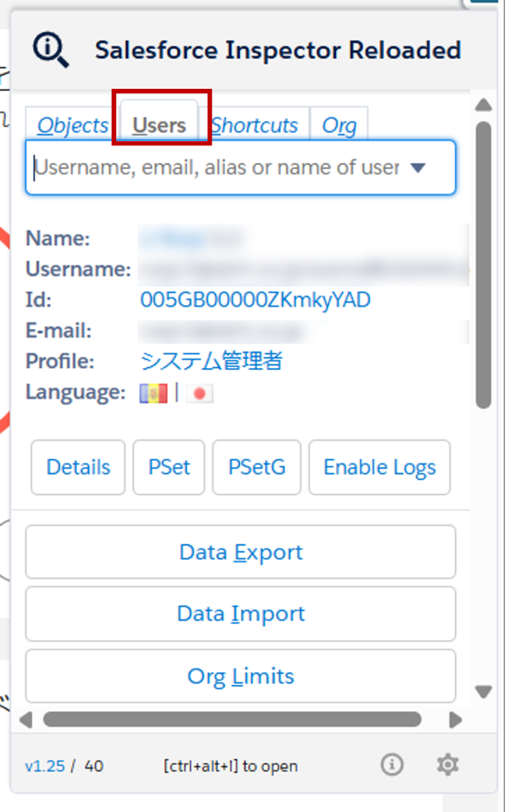Open the extension settings gear icon
The image size is (505, 812).
447,764
